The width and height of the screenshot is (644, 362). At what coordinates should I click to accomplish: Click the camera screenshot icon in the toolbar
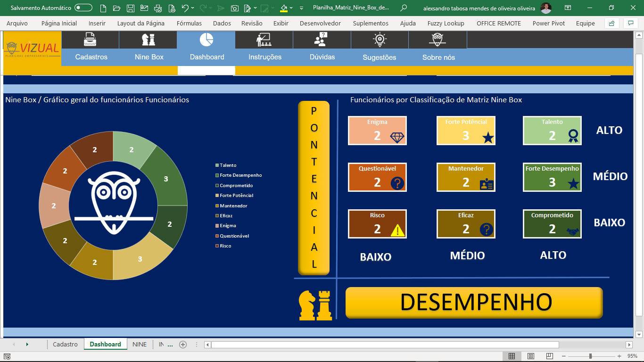pos(234,8)
